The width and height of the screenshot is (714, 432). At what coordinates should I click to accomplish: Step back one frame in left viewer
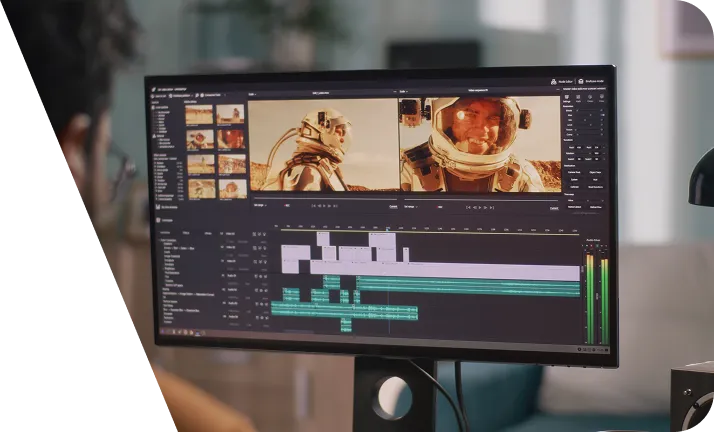(x=319, y=206)
